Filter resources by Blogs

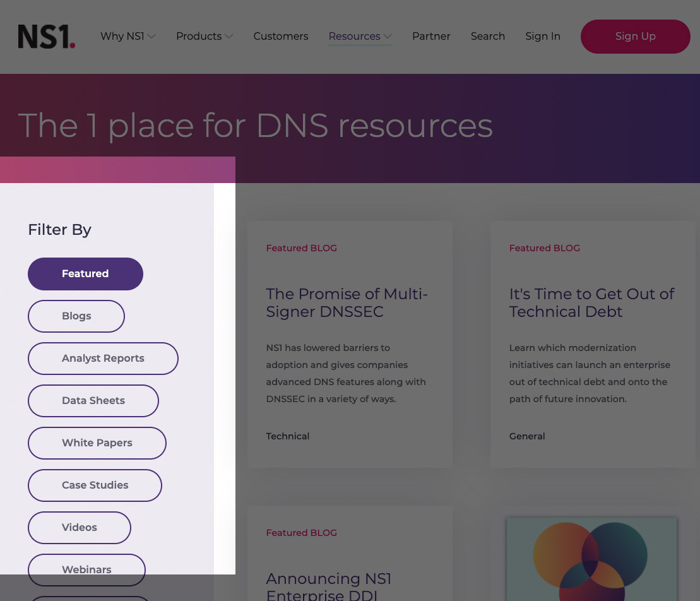(76, 316)
